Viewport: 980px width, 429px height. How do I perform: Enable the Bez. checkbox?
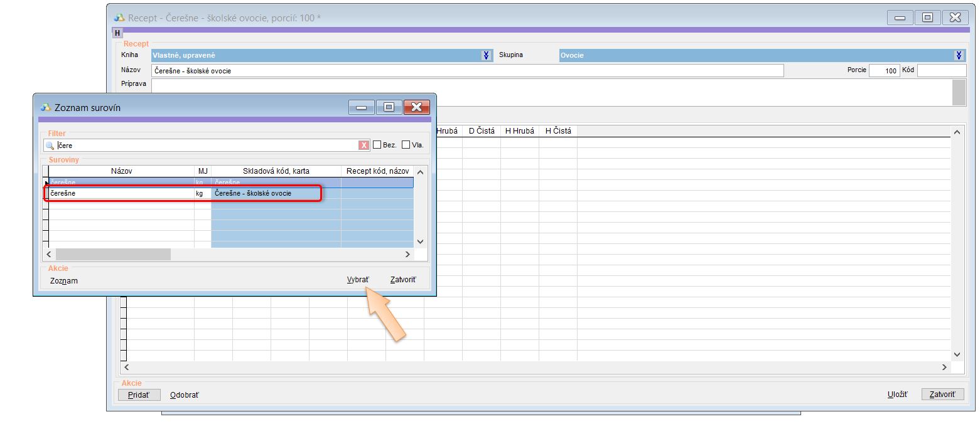pos(377,145)
